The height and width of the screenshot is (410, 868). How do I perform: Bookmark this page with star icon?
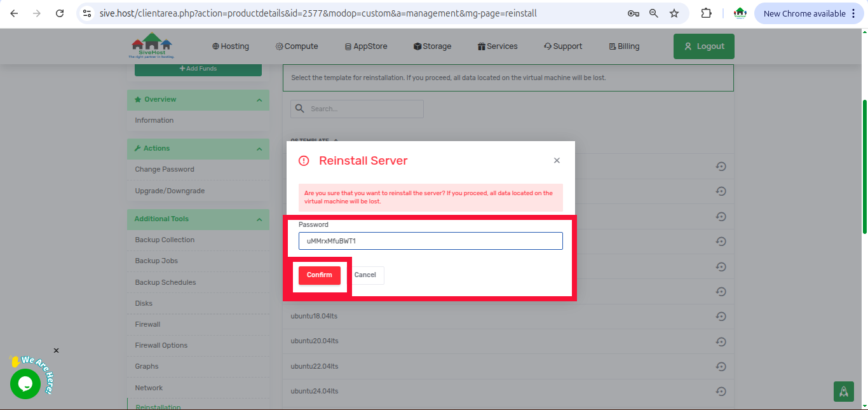[x=674, y=13]
